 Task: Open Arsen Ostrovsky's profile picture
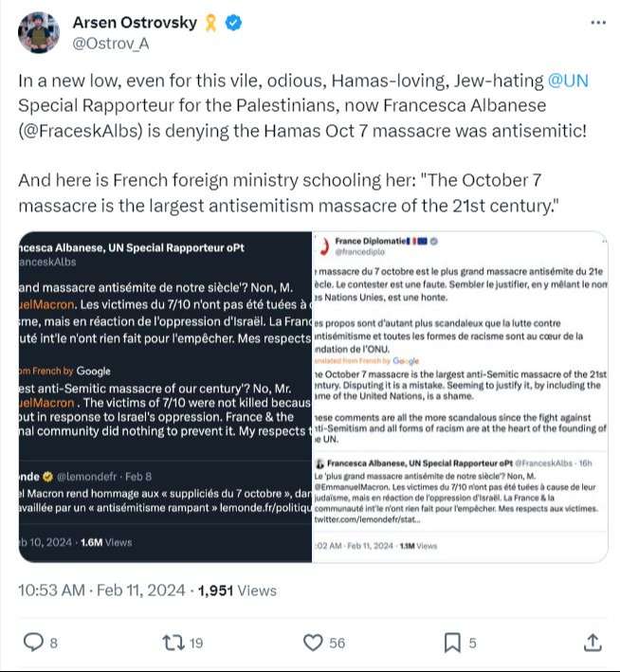(x=39, y=31)
